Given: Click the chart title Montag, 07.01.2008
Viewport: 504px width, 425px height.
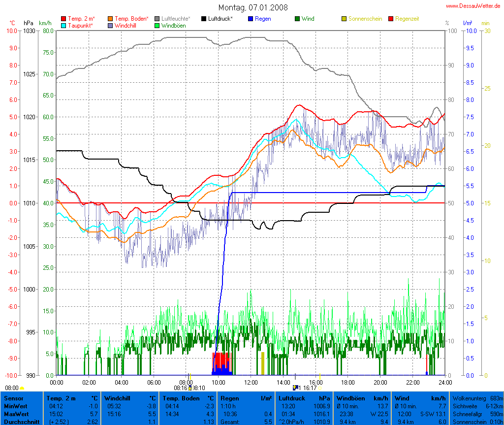Looking at the screenshot, I should pyautogui.click(x=253, y=7).
